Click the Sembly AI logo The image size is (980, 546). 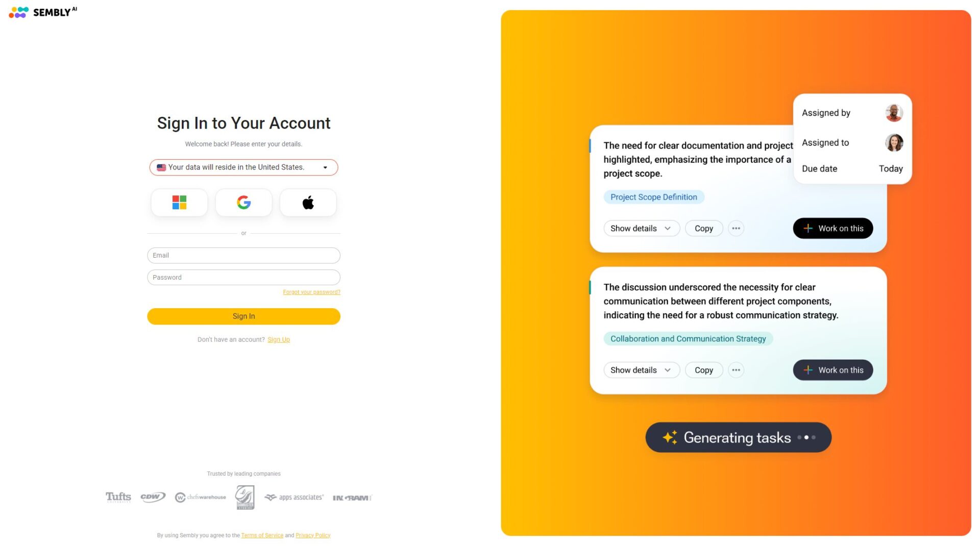43,12
